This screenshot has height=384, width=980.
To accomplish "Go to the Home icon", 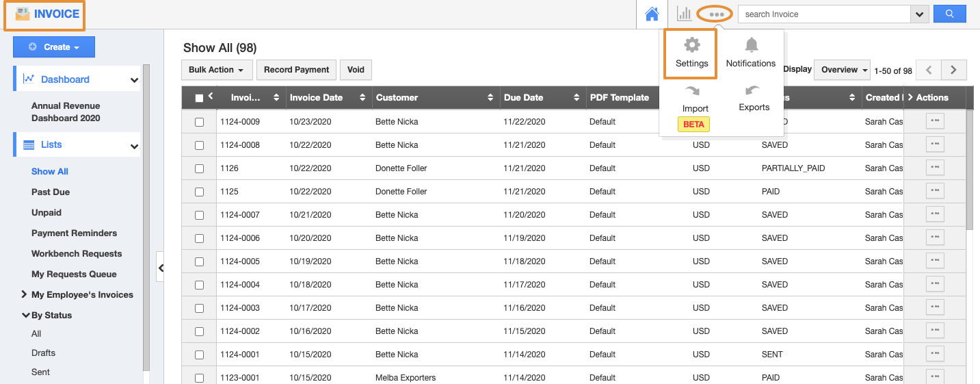I will tap(652, 14).
